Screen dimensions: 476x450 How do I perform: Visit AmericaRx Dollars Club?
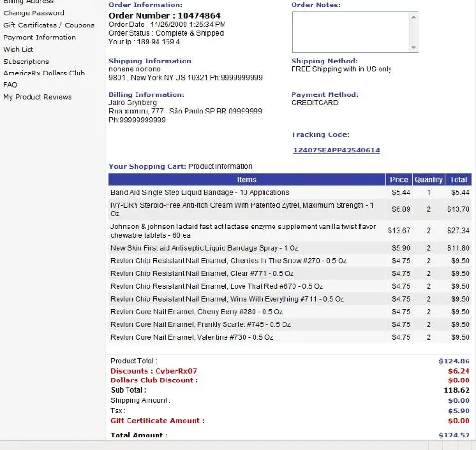coord(44,73)
